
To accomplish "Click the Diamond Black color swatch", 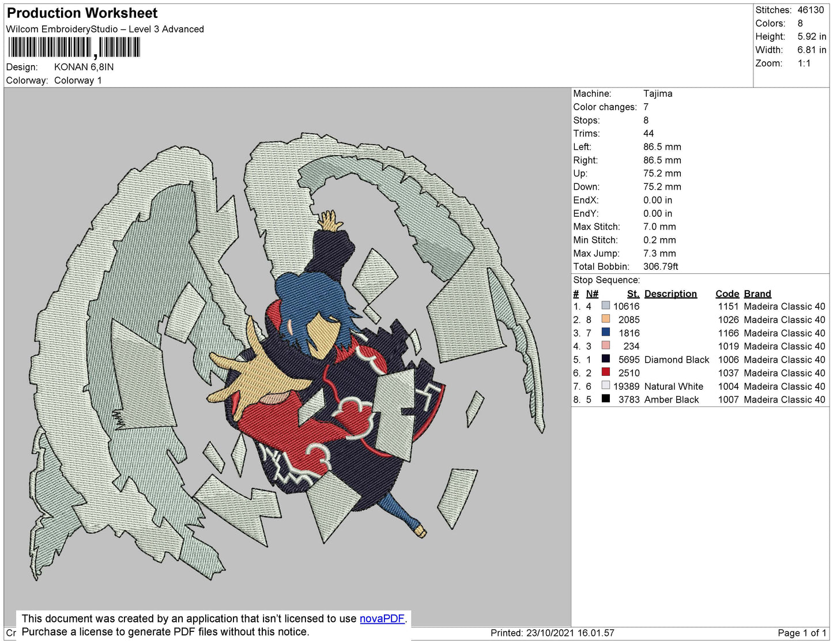I will [605, 359].
